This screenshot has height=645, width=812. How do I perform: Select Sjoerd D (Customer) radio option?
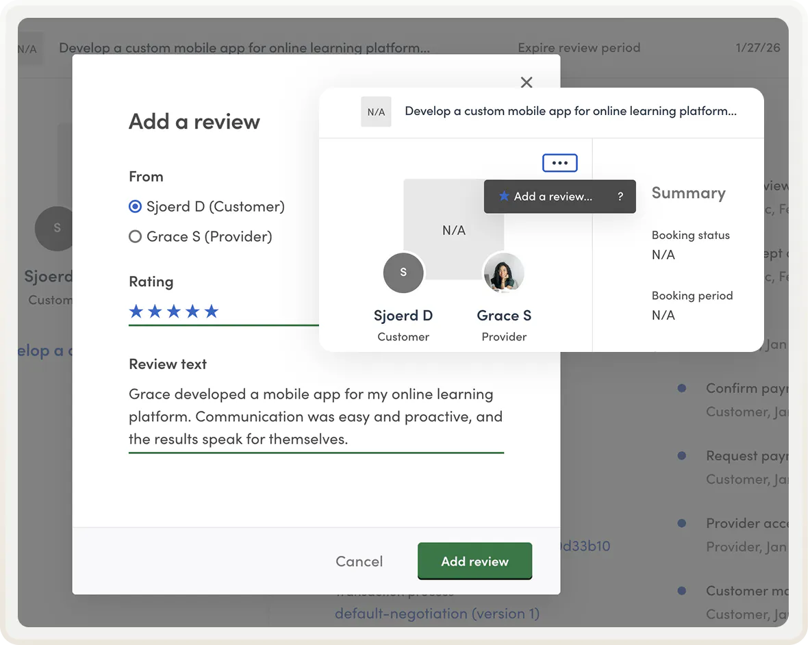136,207
